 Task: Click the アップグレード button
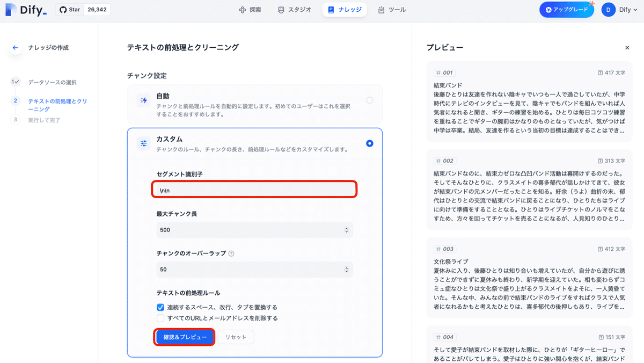click(567, 9)
